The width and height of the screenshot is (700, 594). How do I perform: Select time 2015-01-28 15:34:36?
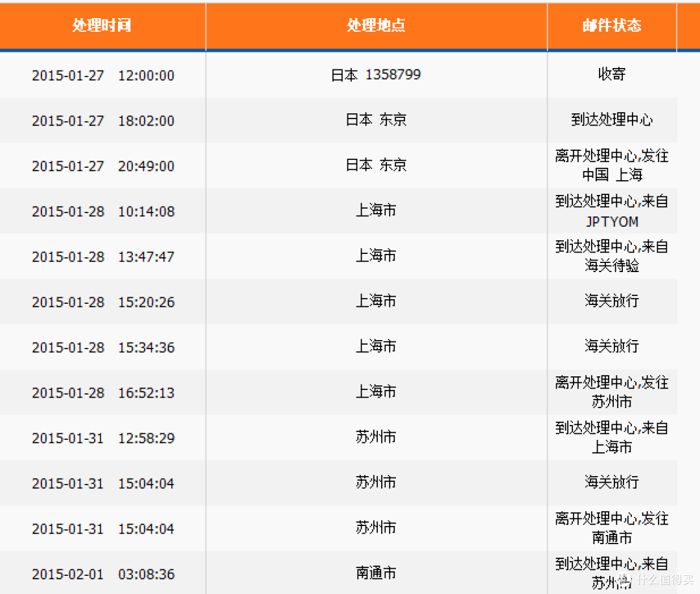pos(103,348)
